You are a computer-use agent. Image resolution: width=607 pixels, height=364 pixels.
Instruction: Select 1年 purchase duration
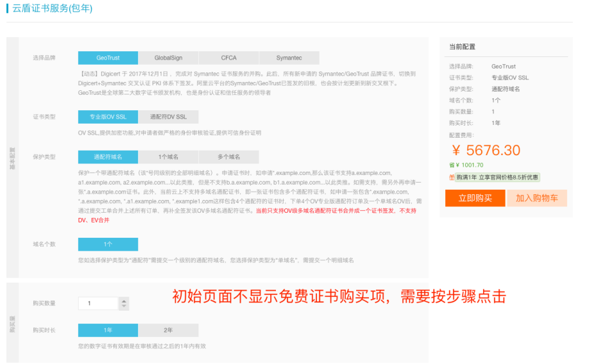pos(108,330)
